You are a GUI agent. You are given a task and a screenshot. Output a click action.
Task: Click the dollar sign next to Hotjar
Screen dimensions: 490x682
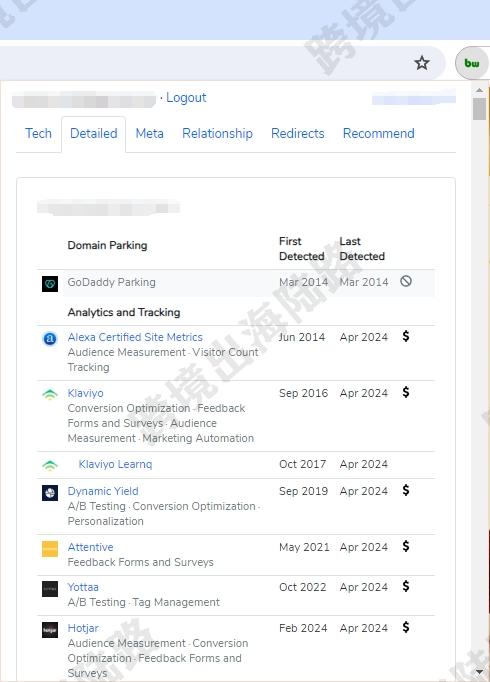click(406, 627)
